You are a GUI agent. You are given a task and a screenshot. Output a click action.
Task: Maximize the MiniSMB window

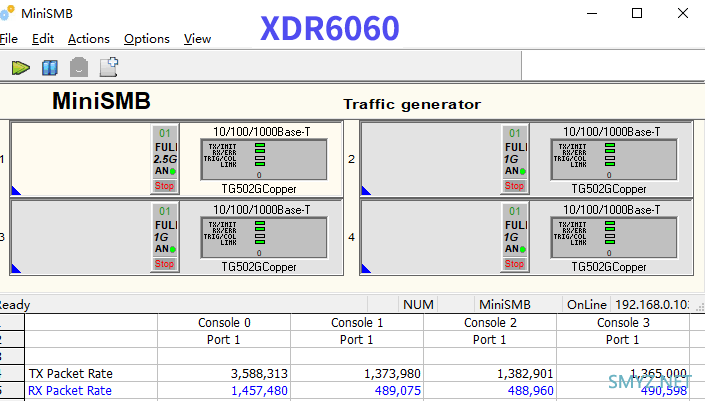pos(637,13)
